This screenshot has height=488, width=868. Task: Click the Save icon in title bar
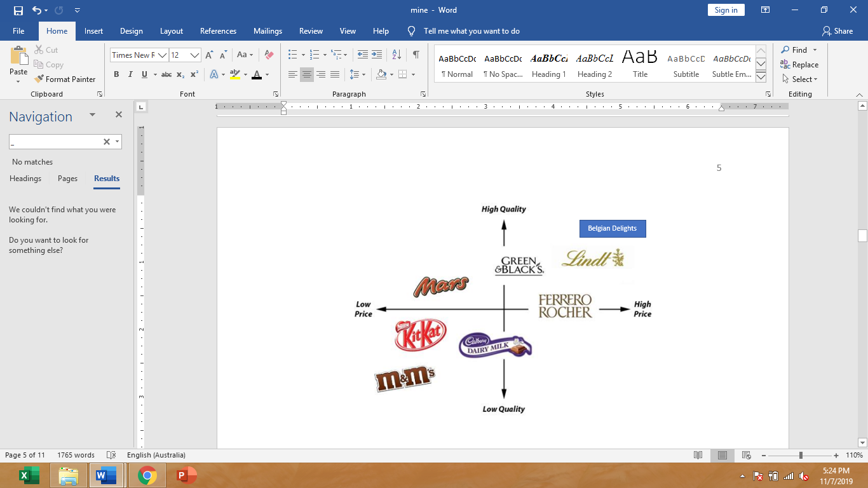pos(18,10)
